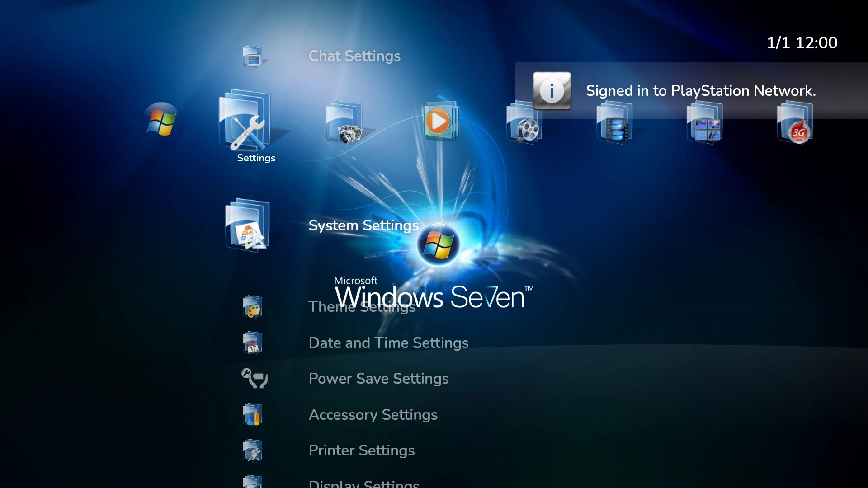Viewport: 868px width, 488px height.
Task: Click the Date and Time calendar icon
Action: [253, 343]
